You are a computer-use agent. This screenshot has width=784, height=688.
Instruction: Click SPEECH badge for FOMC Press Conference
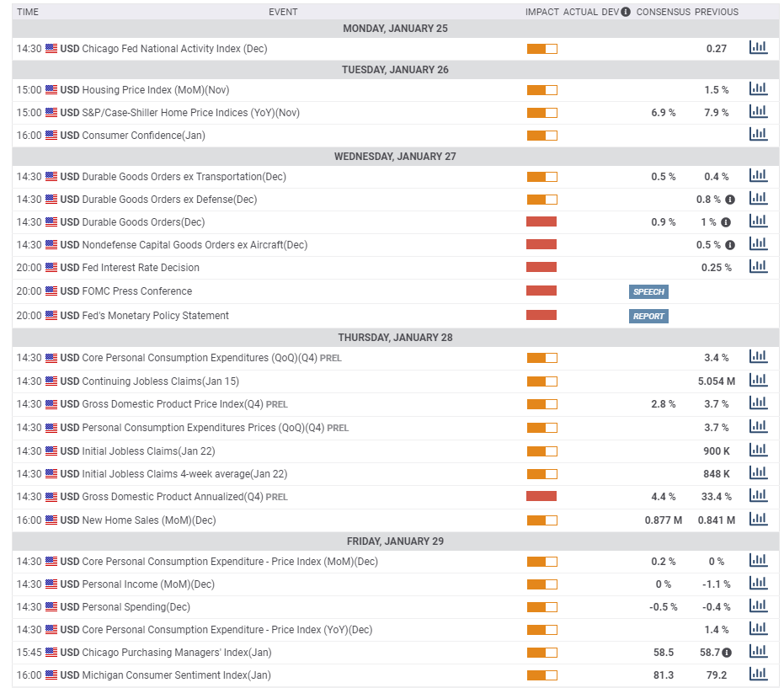[648, 292]
